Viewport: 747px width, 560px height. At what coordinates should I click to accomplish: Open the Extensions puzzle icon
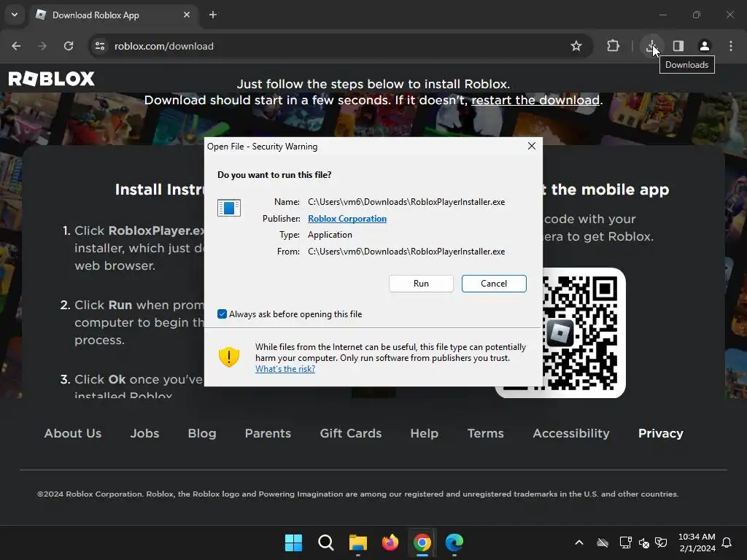(613, 46)
